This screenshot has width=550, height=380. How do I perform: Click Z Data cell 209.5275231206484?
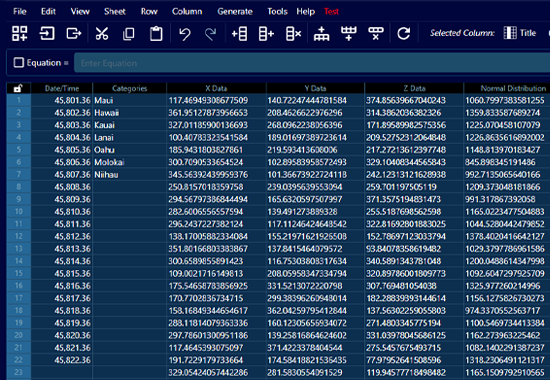tap(414, 137)
